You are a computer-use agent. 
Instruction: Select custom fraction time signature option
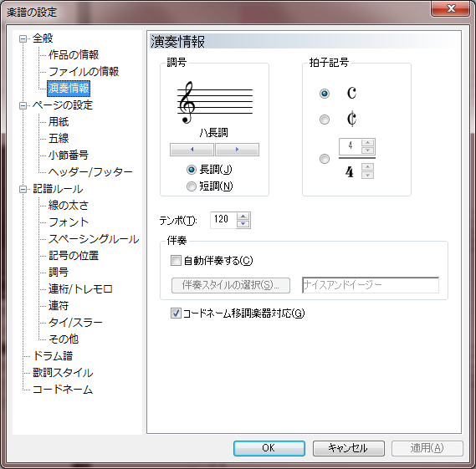point(325,159)
